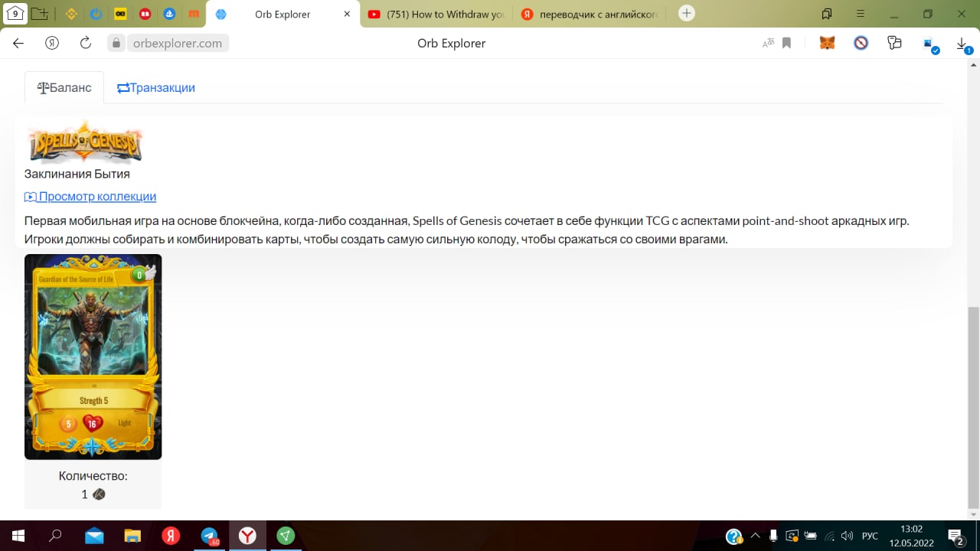Click the page translate icon
The width and height of the screenshot is (980, 551).
point(768,43)
